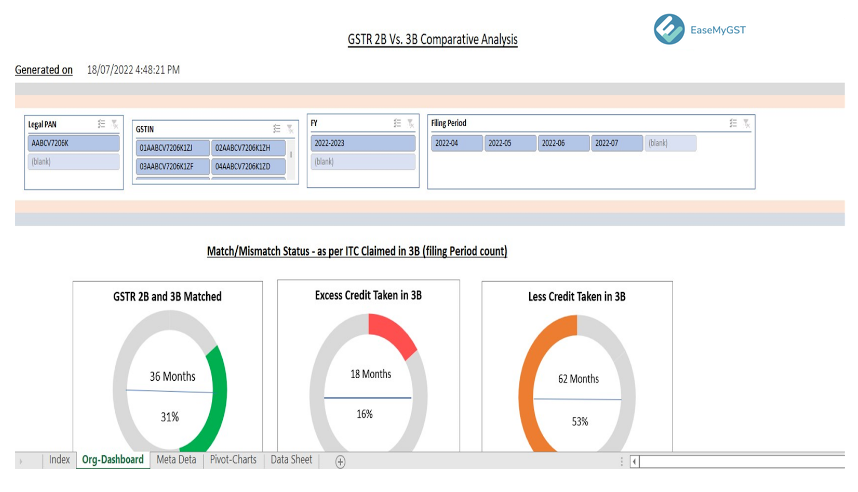Select AABCV7206K in the Legal PAN slicer

pos(73,143)
